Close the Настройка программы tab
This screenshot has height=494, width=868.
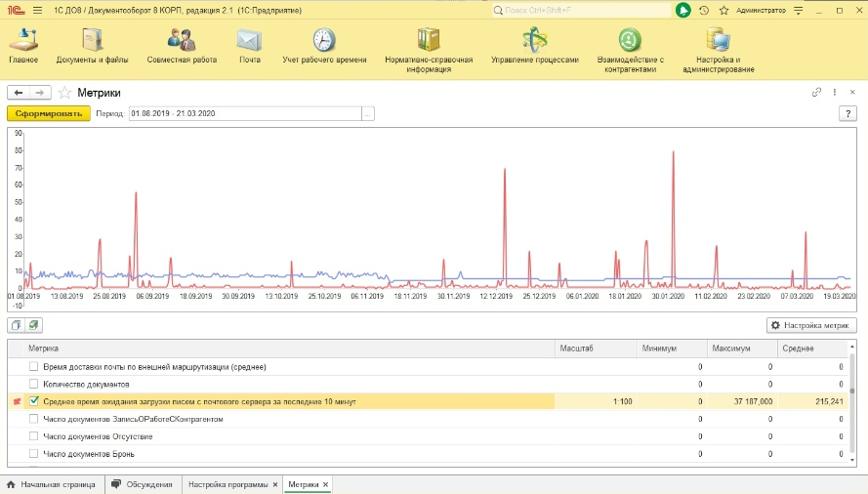coord(275,484)
